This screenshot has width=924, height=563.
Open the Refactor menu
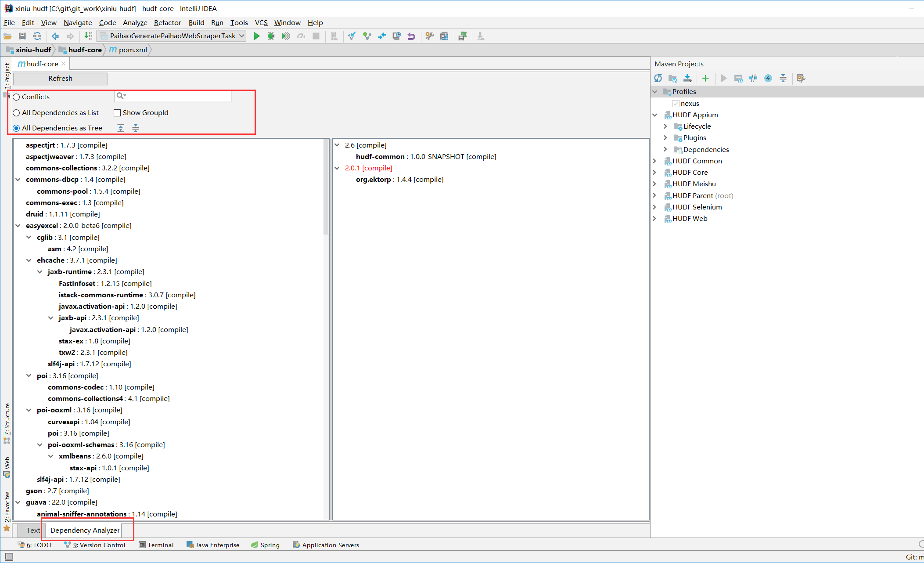pos(167,22)
